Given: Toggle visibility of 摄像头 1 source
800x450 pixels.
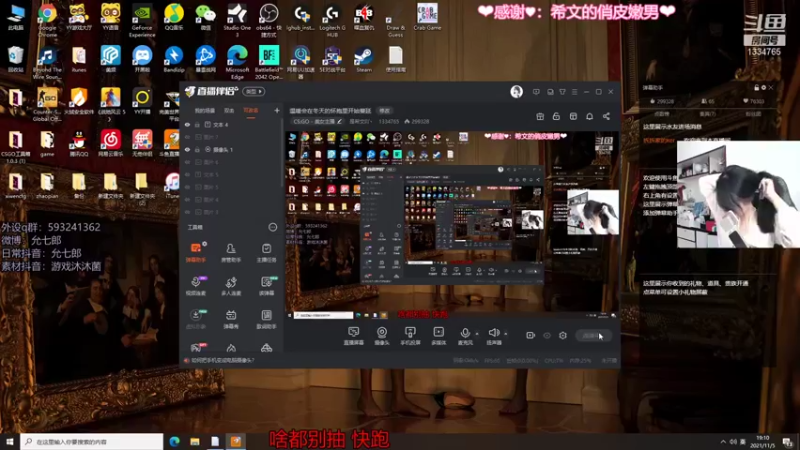Looking at the screenshot, I should coord(187,149).
